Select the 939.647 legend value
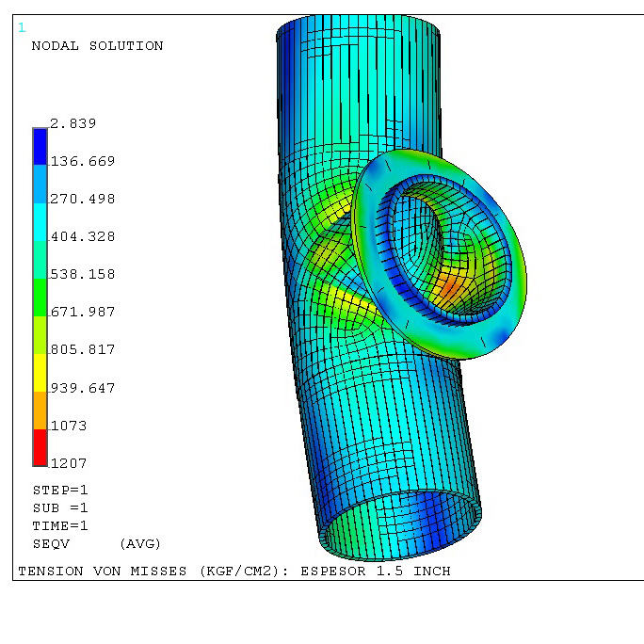644x644 pixels. tap(82, 387)
